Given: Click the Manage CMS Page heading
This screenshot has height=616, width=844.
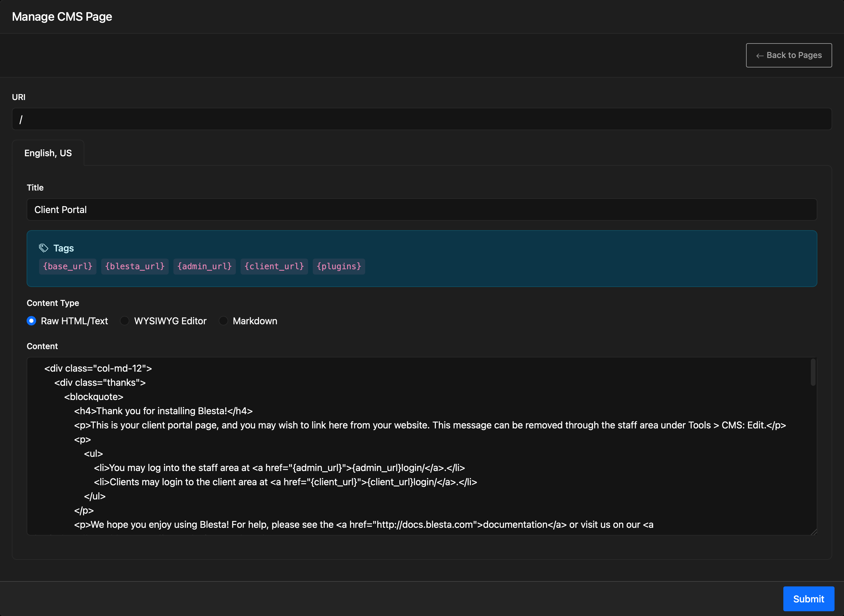Looking at the screenshot, I should pos(62,17).
